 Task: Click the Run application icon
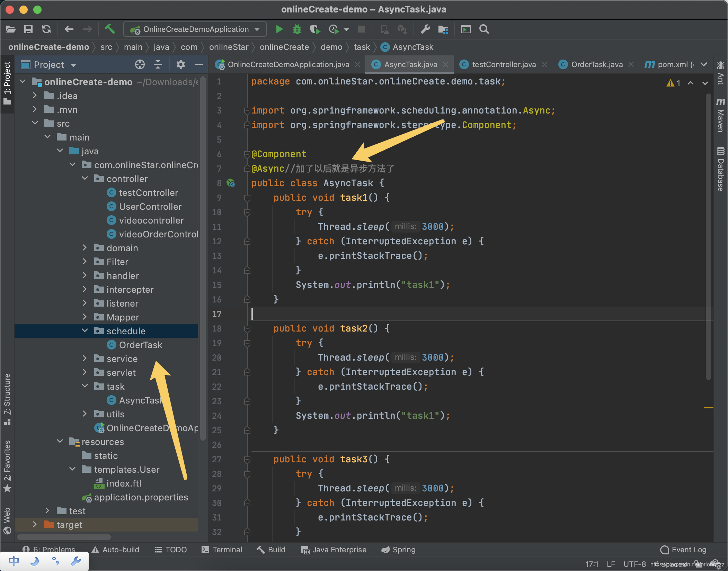click(x=279, y=29)
